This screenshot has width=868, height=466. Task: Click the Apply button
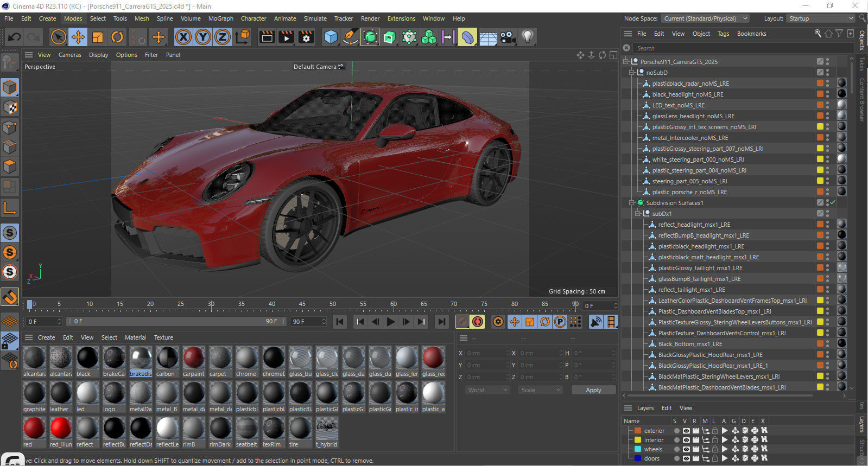pos(593,390)
